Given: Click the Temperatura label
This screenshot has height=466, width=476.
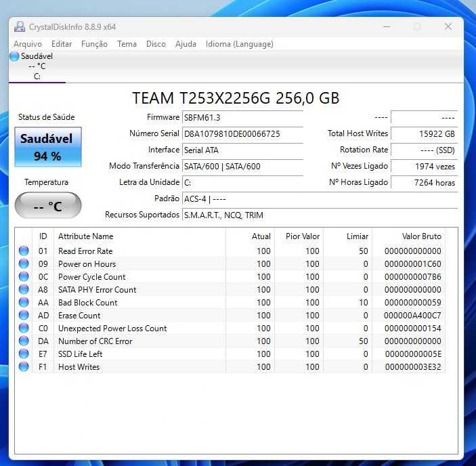Looking at the screenshot, I should [x=46, y=182].
